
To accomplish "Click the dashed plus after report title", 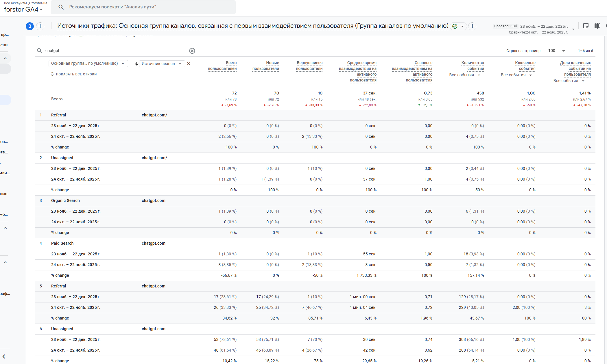I will (472, 26).
